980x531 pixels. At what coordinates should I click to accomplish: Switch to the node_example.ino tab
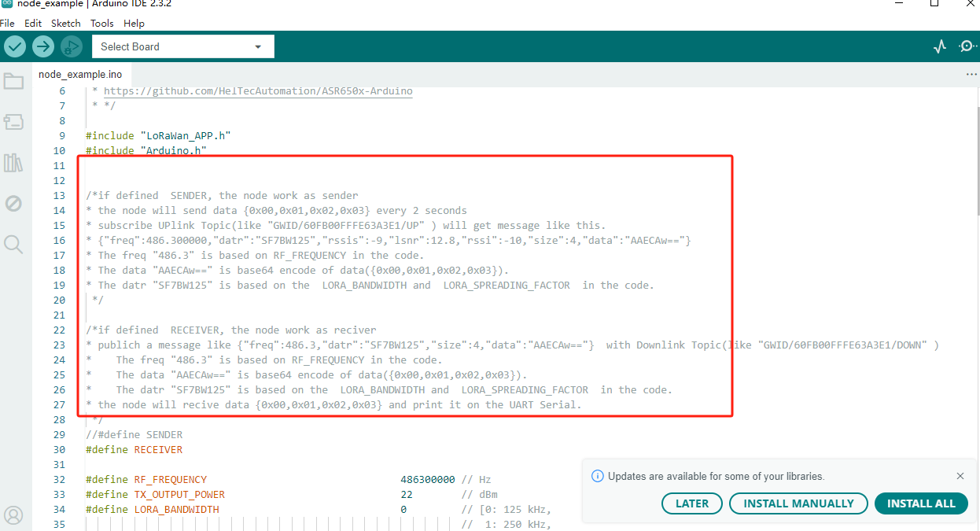coord(80,74)
